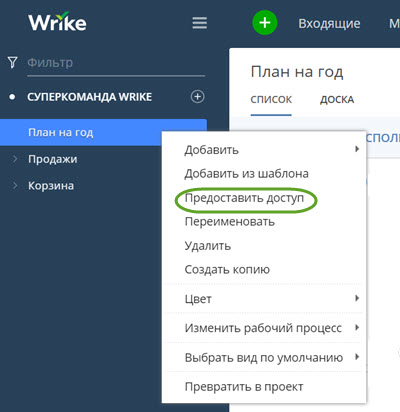Select Добавить из шаблона entry

[246, 174]
